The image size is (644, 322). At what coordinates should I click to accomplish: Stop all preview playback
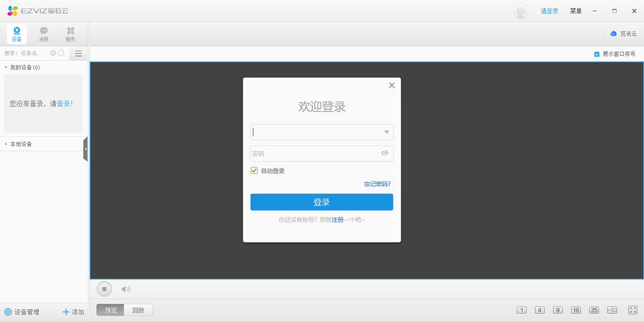click(x=105, y=289)
